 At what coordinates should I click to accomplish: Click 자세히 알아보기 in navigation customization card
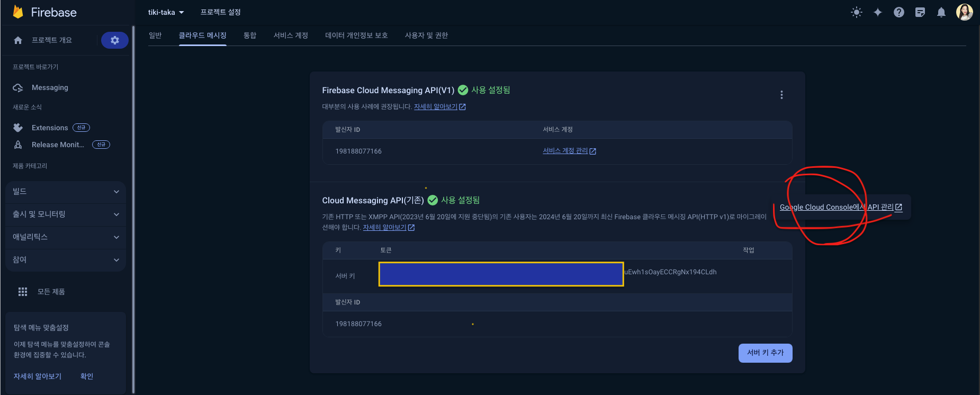tap(38, 376)
